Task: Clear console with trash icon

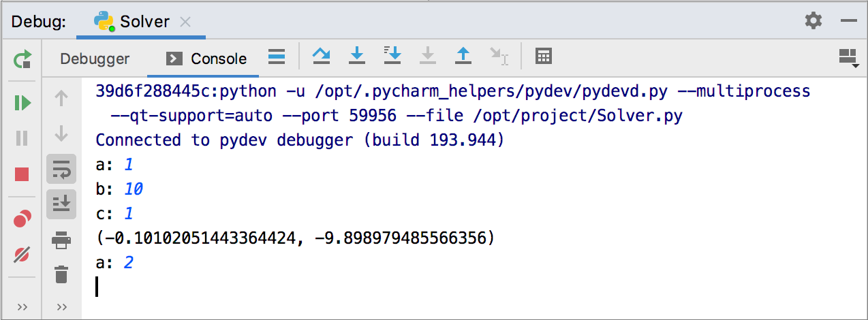Action: [61, 274]
